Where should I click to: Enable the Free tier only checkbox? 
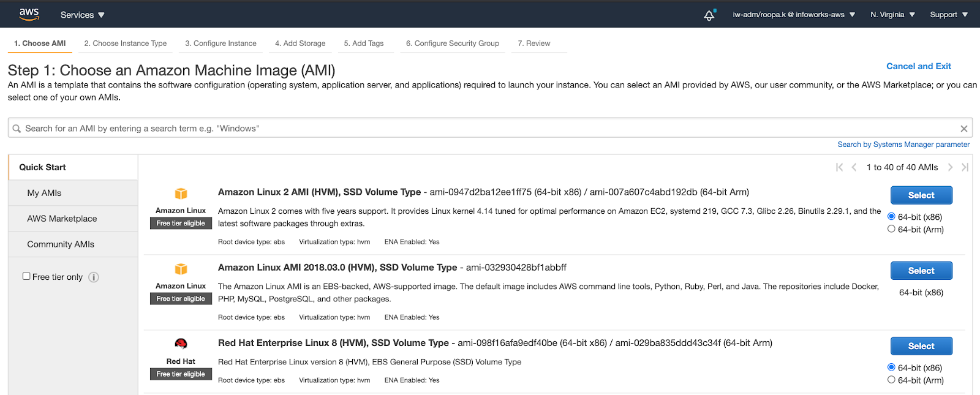tap(26, 276)
